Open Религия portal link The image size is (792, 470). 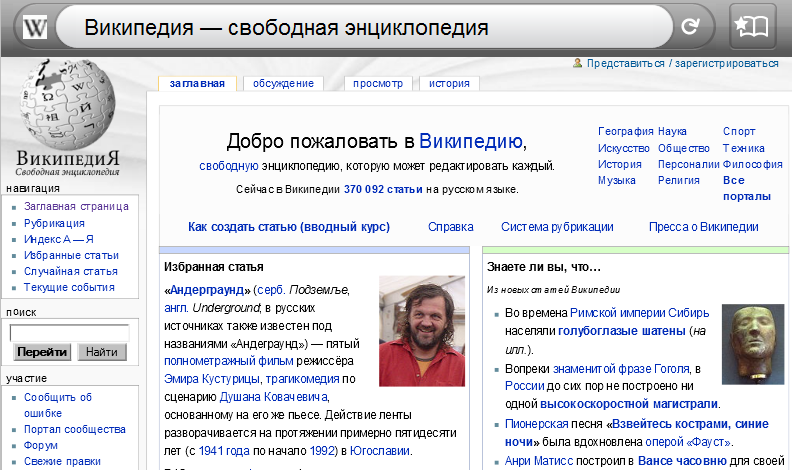tap(678, 180)
